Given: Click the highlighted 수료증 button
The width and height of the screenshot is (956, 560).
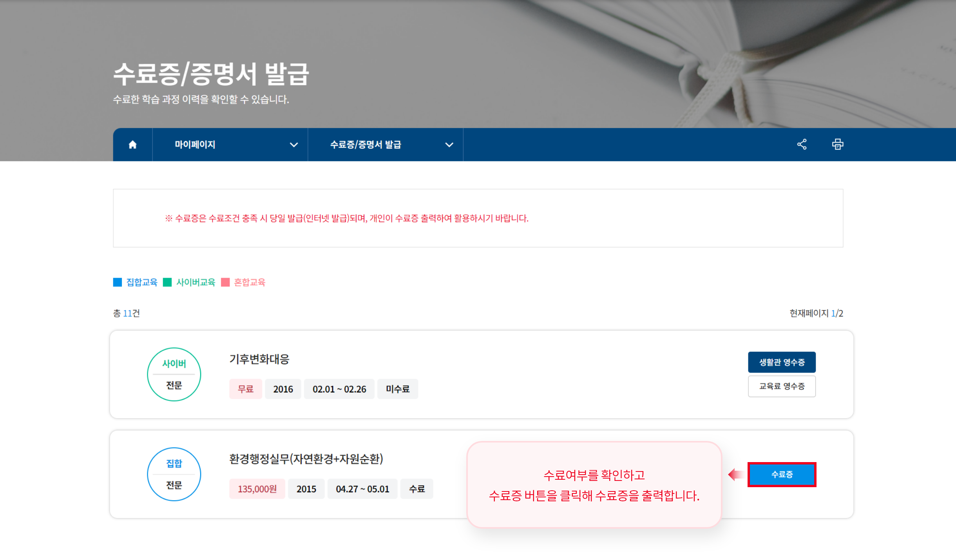Looking at the screenshot, I should coord(782,474).
